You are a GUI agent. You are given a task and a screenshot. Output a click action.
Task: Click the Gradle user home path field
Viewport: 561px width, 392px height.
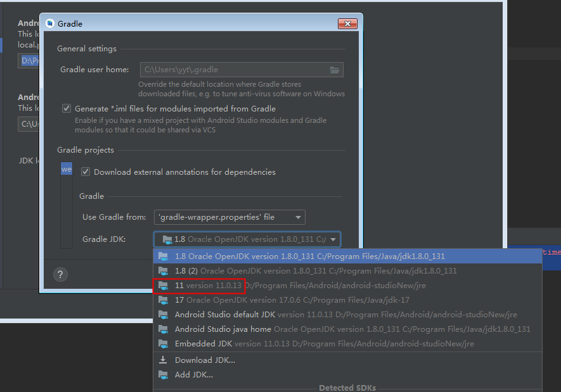click(x=233, y=70)
